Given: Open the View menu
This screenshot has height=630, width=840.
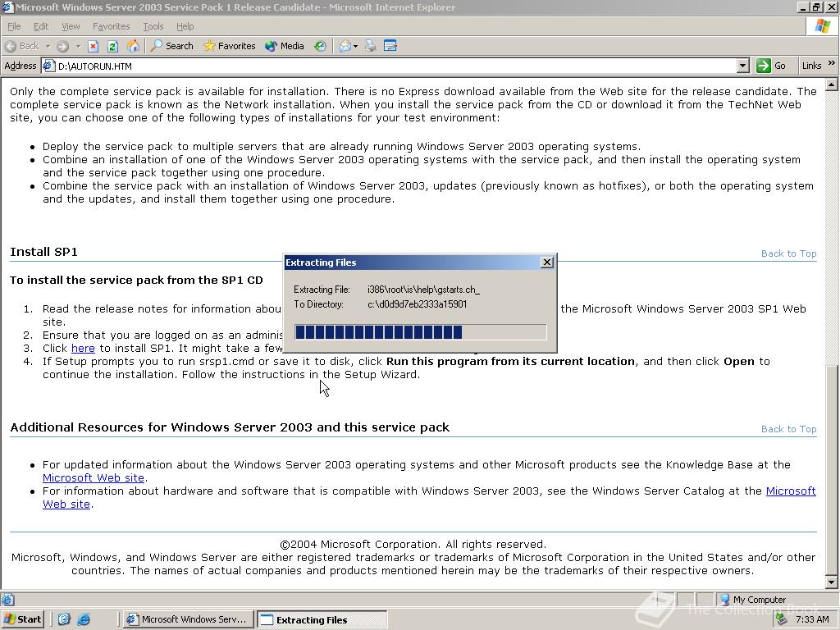Looking at the screenshot, I should point(71,26).
